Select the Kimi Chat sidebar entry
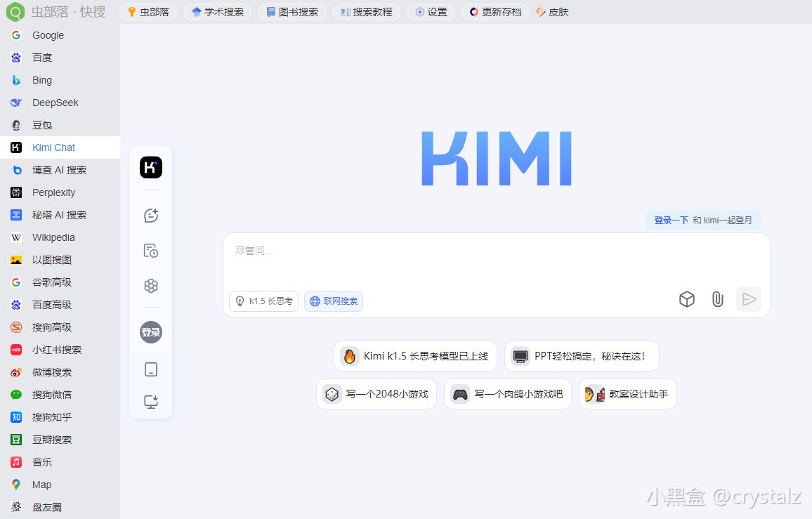 60,147
